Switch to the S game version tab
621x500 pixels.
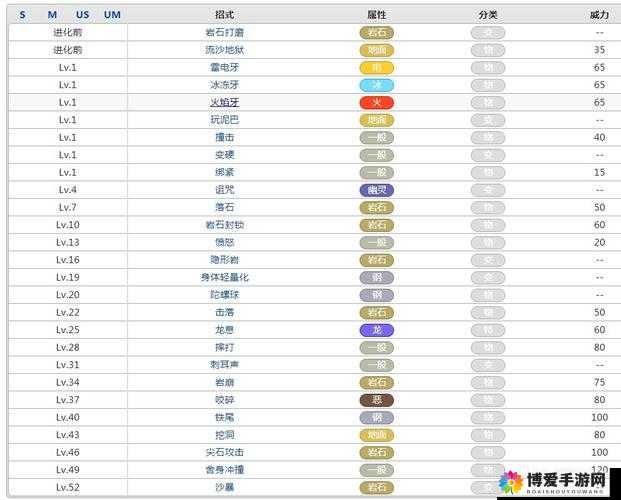point(22,15)
